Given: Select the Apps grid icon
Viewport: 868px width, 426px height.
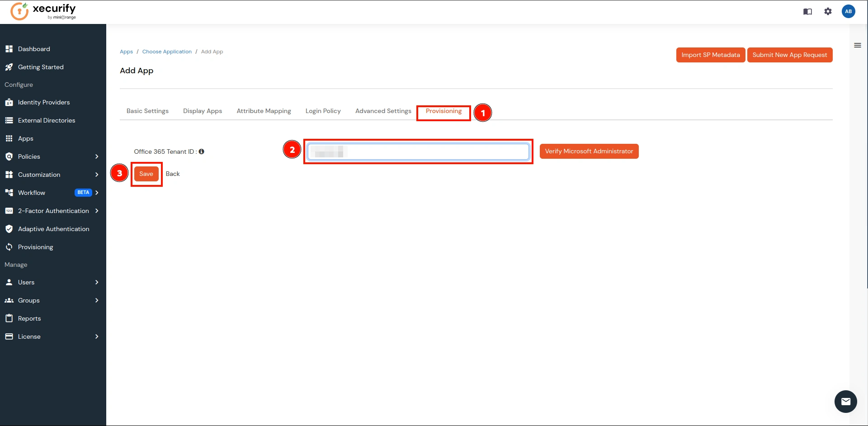Looking at the screenshot, I should point(9,138).
